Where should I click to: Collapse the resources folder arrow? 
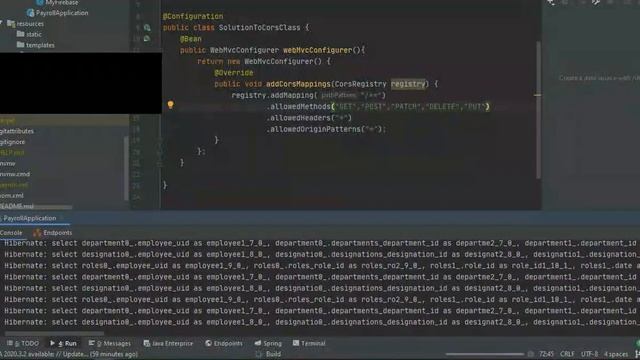[x=2, y=23]
